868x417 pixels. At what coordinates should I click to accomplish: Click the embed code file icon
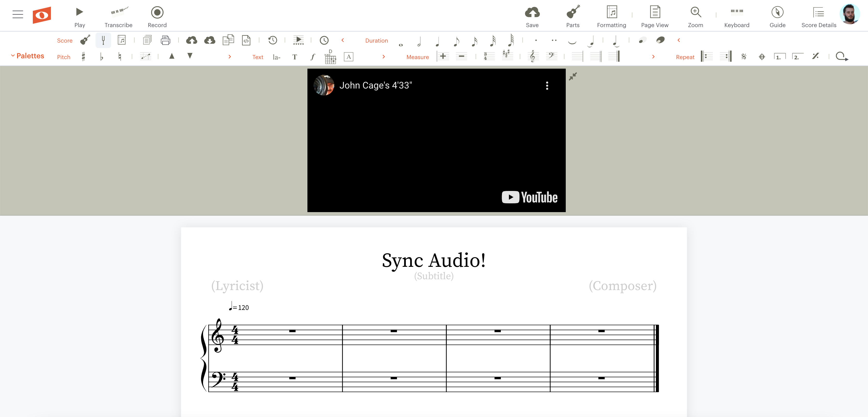246,41
